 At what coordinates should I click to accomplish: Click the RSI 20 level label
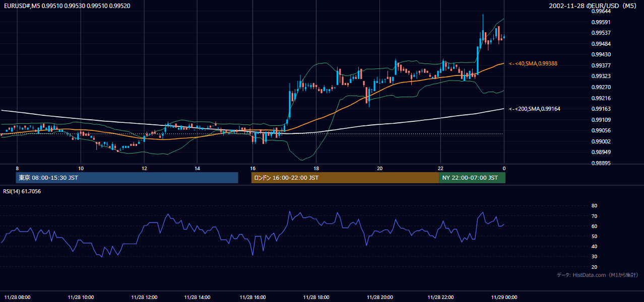click(594, 267)
